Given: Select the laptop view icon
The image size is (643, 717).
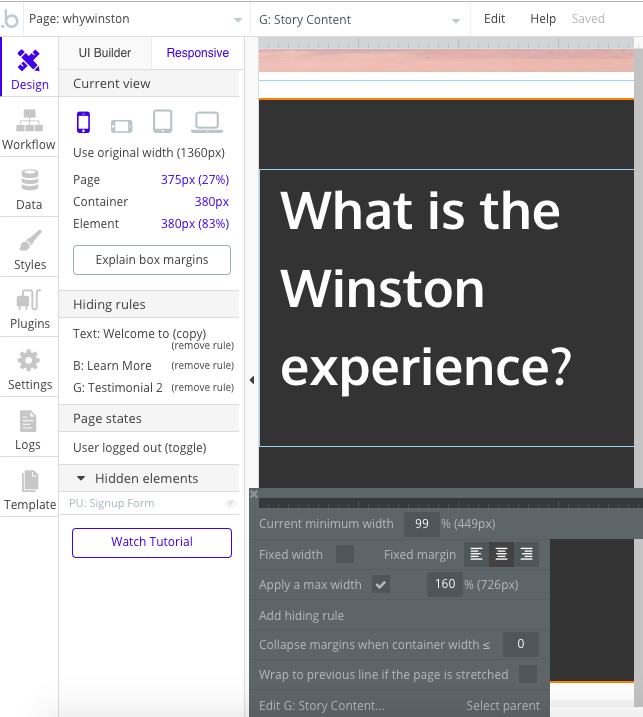Looking at the screenshot, I should coord(207,122).
